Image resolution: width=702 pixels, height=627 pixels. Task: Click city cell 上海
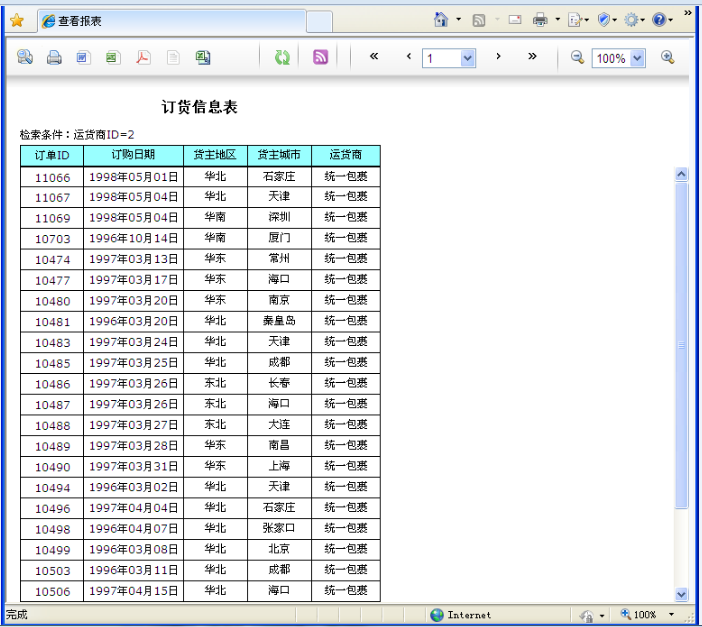pos(279,467)
